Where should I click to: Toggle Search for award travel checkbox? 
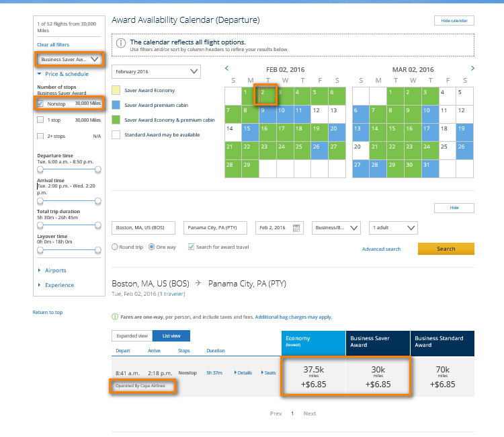coord(190,247)
